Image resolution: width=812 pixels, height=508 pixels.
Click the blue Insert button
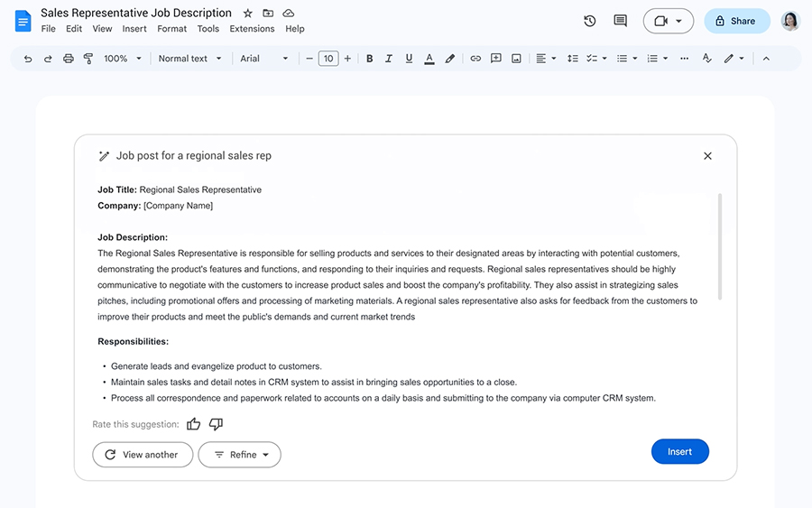[679, 452]
